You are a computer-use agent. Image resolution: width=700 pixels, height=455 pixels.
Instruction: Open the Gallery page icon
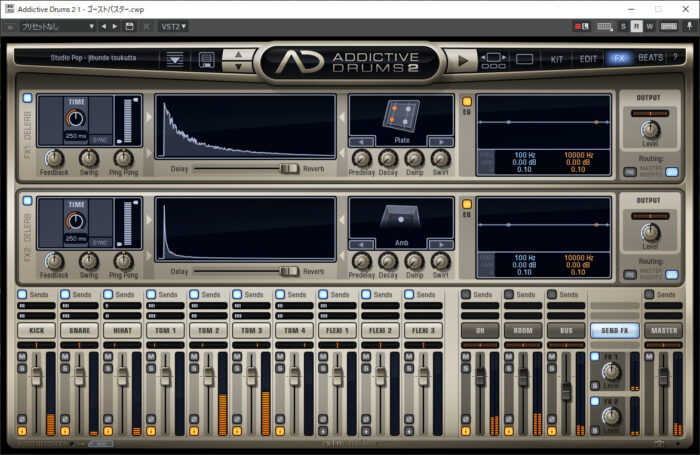(493, 61)
